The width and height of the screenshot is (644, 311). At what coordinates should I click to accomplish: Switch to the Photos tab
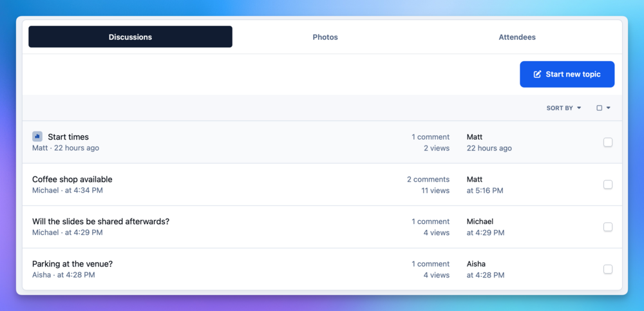point(325,37)
